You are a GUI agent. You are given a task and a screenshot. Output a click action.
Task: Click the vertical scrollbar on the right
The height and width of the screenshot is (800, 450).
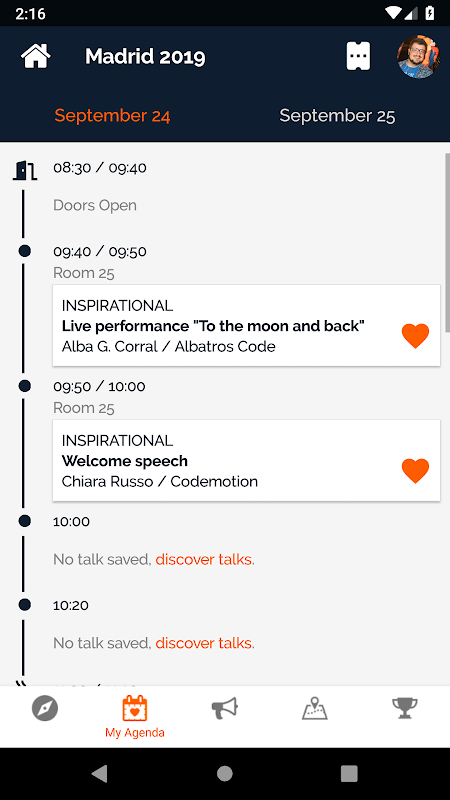click(x=447, y=242)
